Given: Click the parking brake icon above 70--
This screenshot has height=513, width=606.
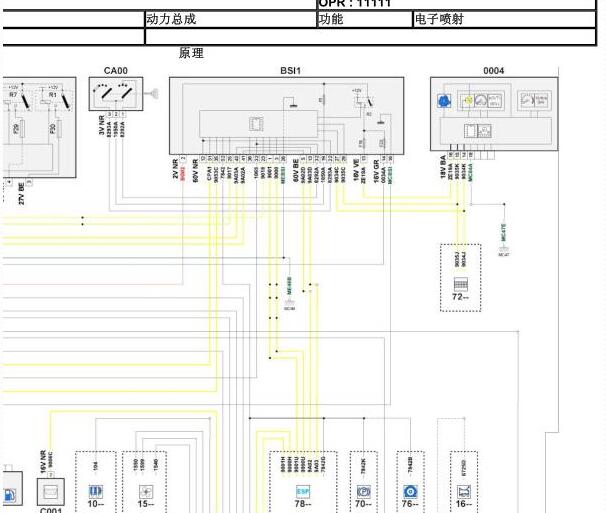Looking at the screenshot, I should (363, 492).
